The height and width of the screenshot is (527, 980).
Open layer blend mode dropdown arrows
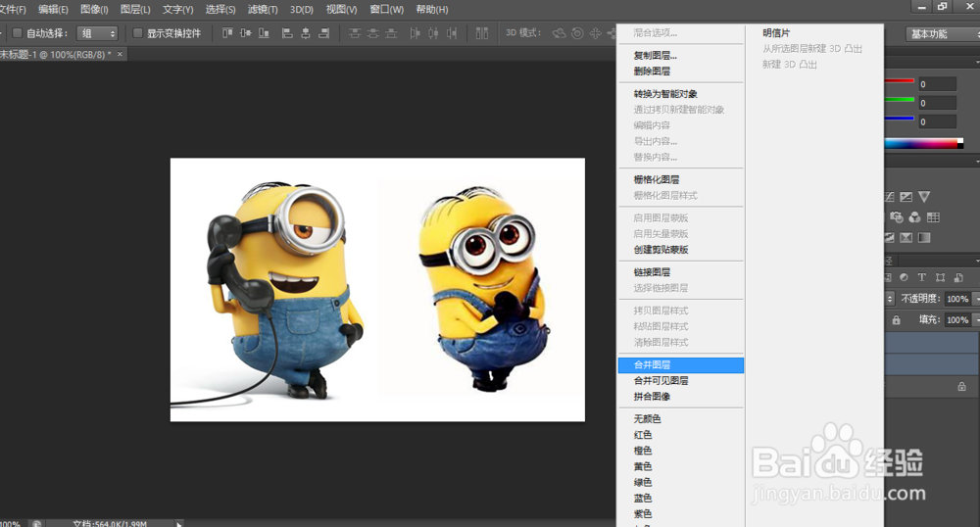point(891,299)
